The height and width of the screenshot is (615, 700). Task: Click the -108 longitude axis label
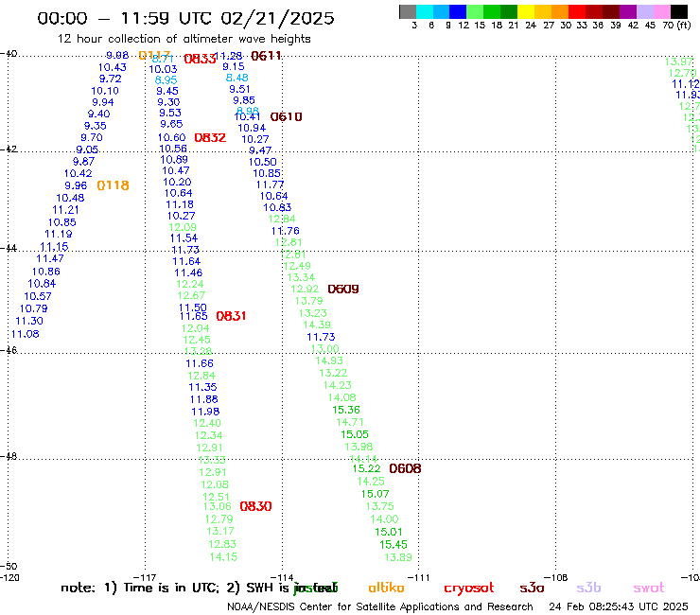point(556,577)
